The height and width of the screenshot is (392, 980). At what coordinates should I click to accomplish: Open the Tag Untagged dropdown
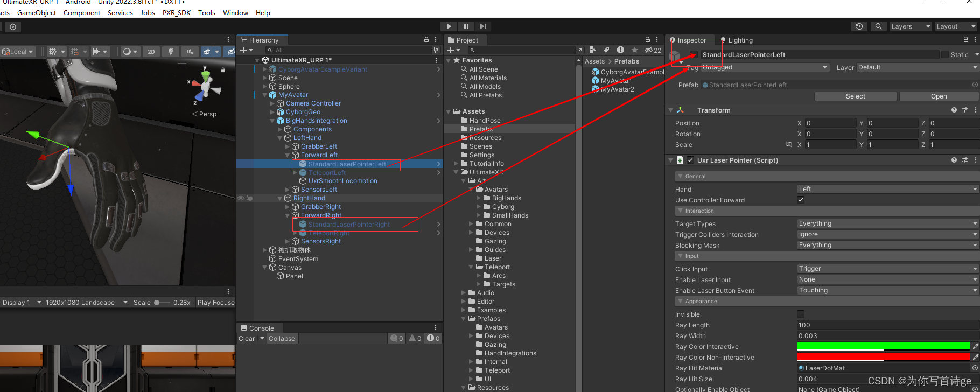click(x=765, y=67)
